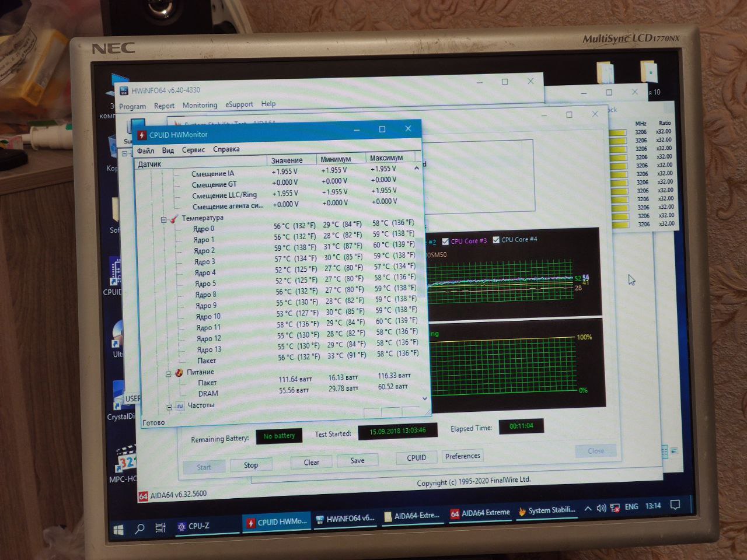The image size is (747, 560).
Task: Click the 111.64 ватт value
Action: click(295, 380)
